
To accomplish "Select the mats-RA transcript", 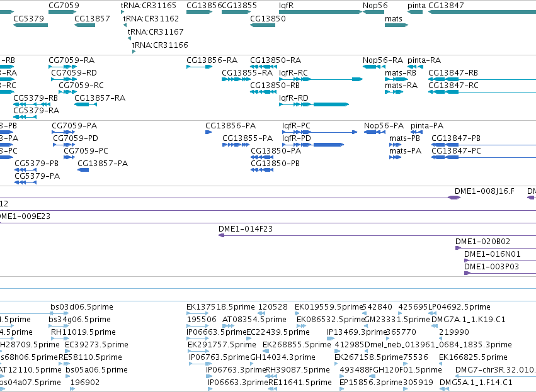I will point(394,92).
